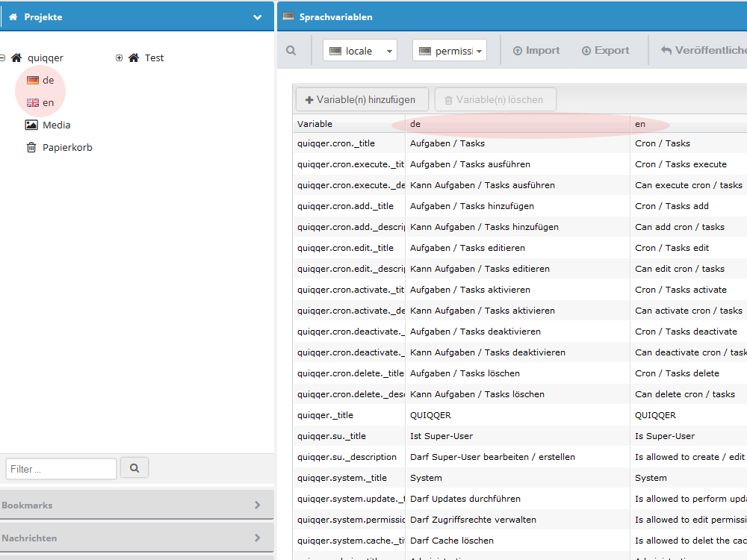Collapse the Projekte panel chevron
Viewport: 747px width, 560px height.
(257, 17)
